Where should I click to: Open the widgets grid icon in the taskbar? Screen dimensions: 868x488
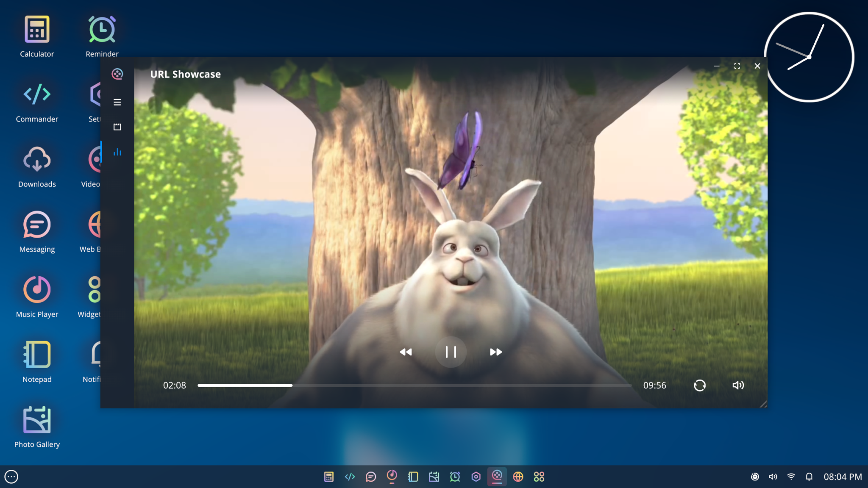point(539,477)
